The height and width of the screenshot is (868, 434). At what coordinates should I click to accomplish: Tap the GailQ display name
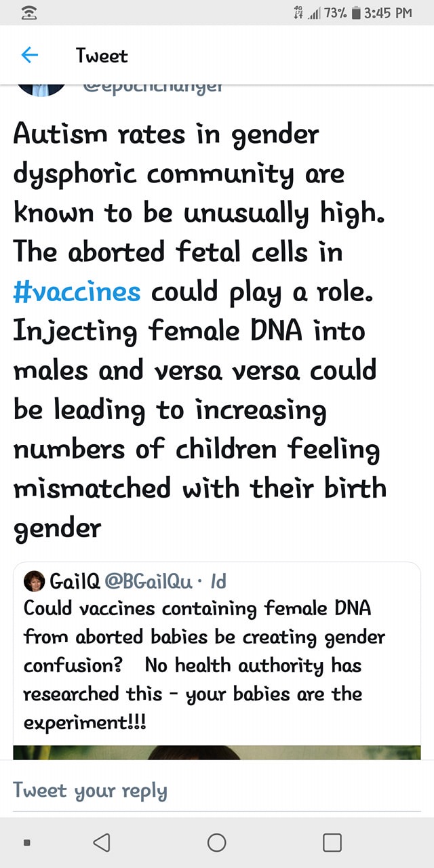click(x=75, y=581)
